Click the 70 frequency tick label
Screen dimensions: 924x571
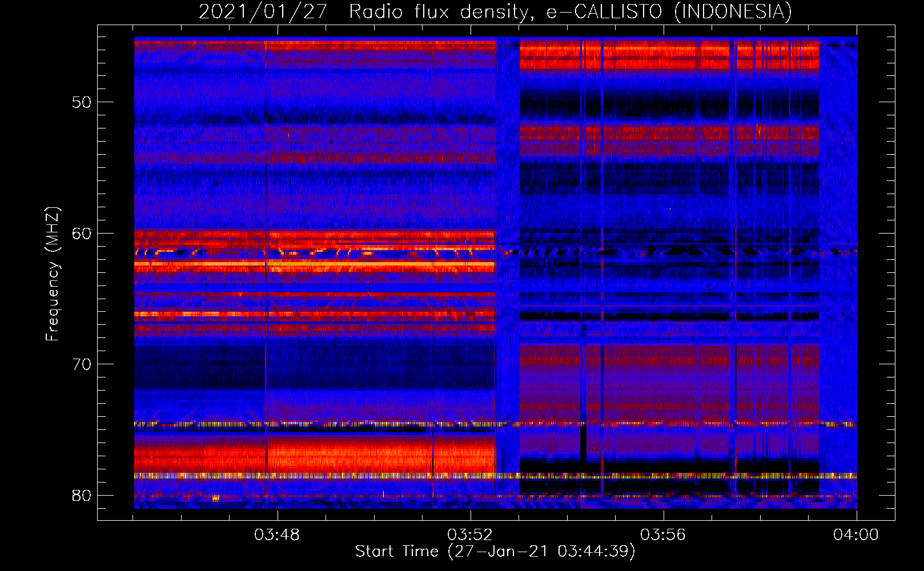point(82,364)
